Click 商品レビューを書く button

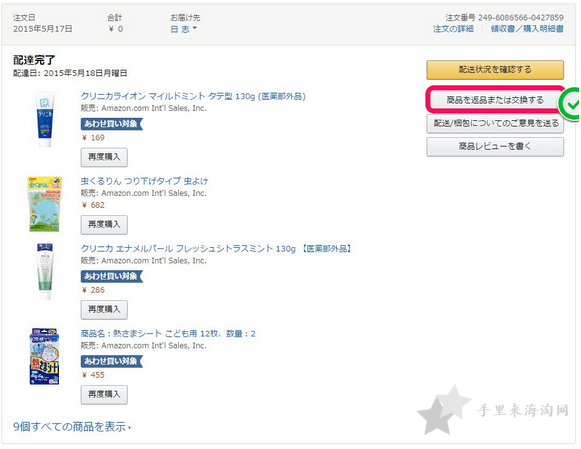click(x=495, y=147)
